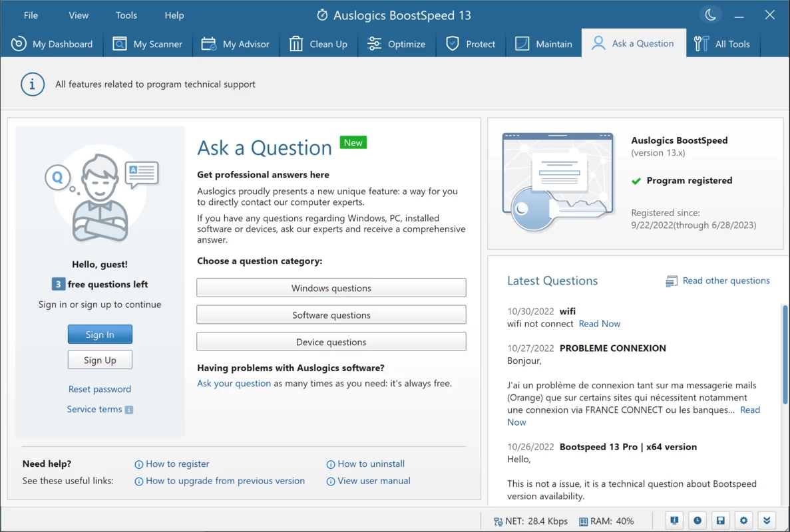Click the Latest Questions heading
Image resolution: width=790 pixels, height=532 pixels.
point(552,281)
